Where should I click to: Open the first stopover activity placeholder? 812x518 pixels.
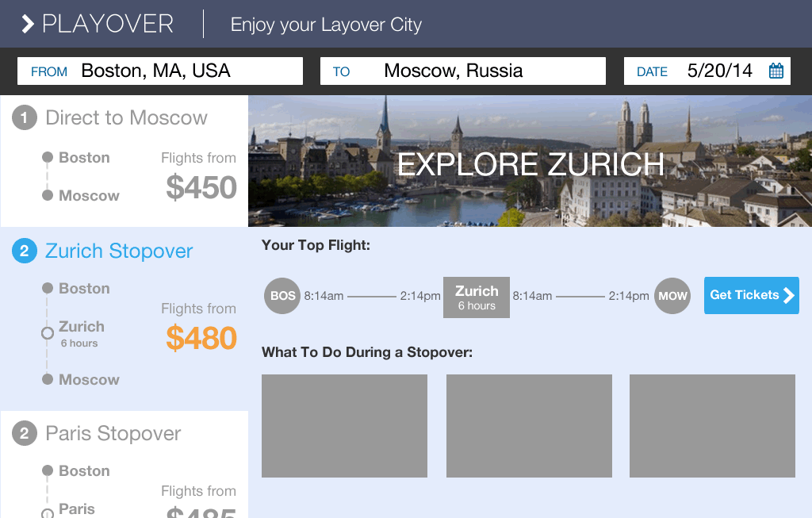click(x=344, y=426)
